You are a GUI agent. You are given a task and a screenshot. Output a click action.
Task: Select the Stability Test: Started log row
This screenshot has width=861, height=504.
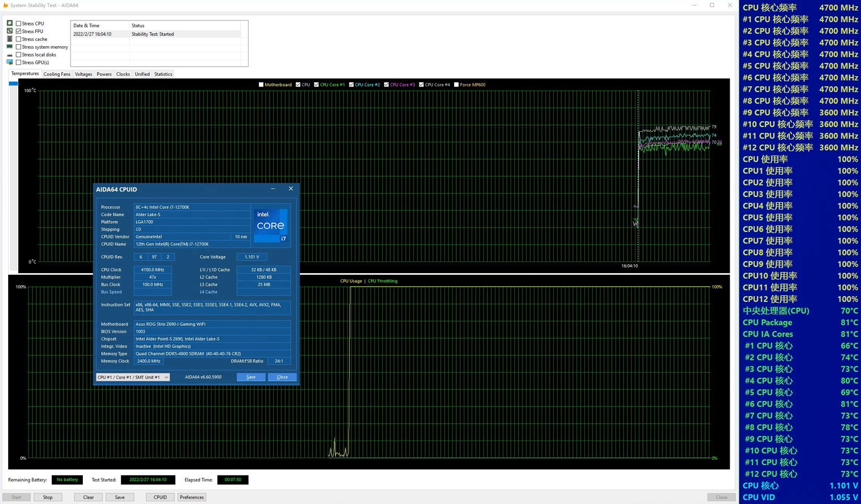point(156,34)
